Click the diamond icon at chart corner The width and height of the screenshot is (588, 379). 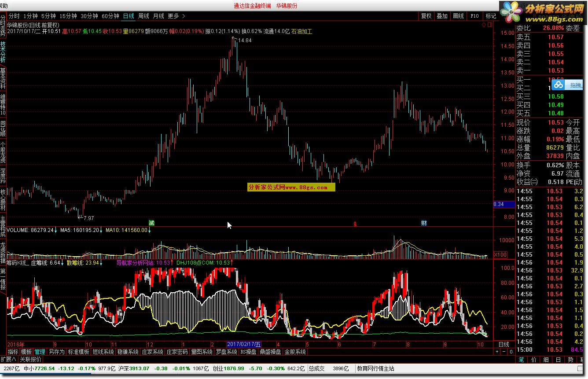point(484,25)
